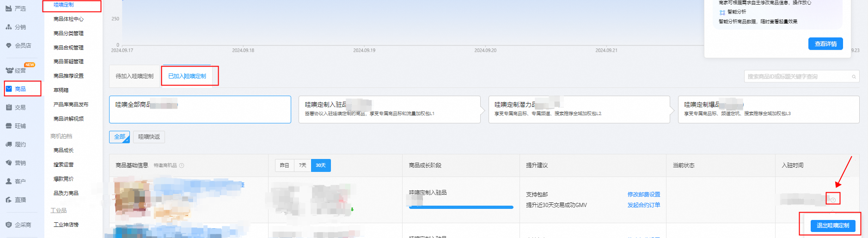Choose 30天 time range
The height and width of the screenshot is (238, 868).
(x=321, y=165)
